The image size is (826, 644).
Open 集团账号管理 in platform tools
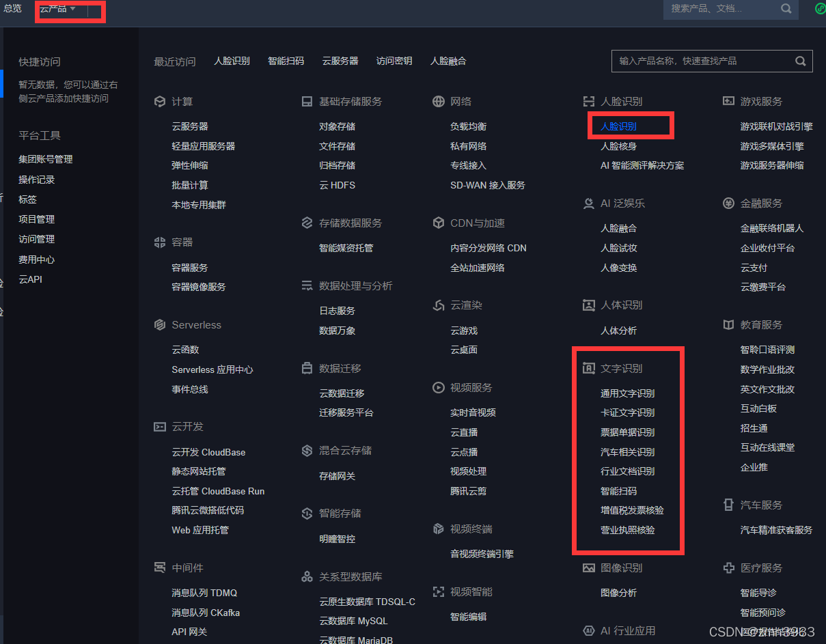pos(46,159)
